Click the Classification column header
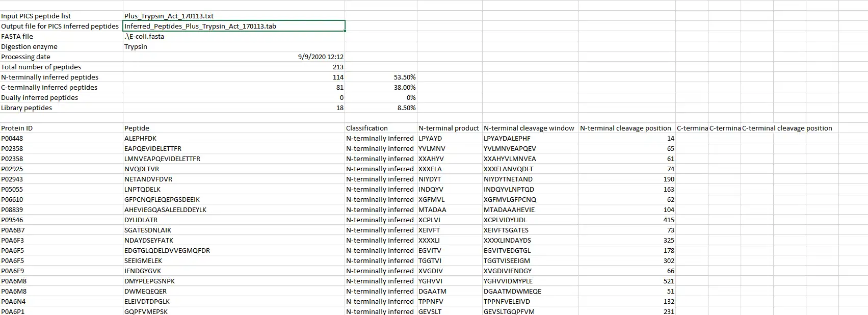The height and width of the screenshot is (315, 868). 381,128
